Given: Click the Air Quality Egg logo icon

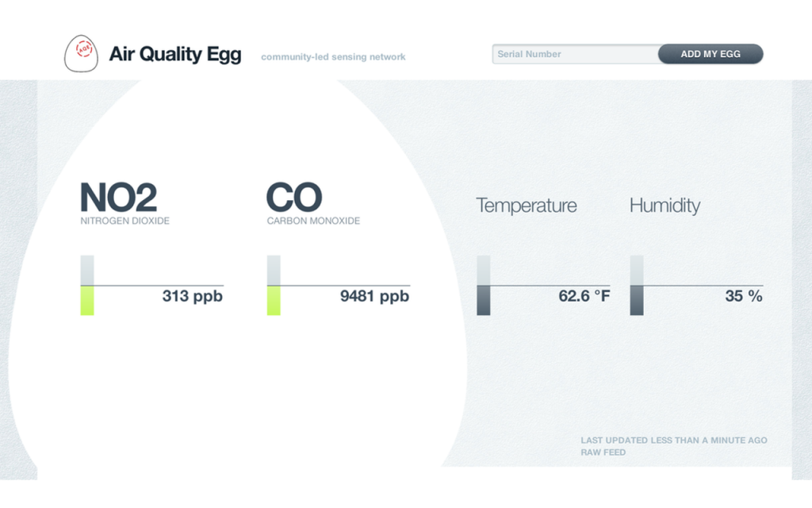Looking at the screenshot, I should [x=81, y=53].
